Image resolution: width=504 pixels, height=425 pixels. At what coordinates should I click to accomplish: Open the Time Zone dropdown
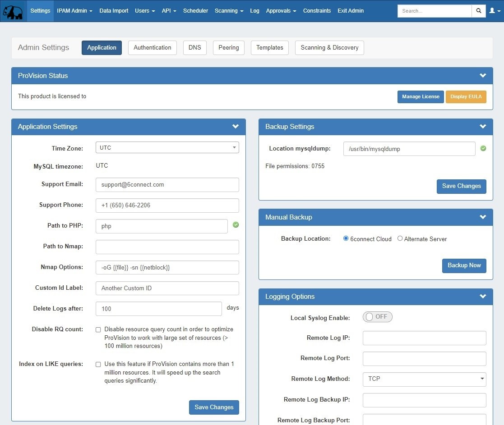click(167, 147)
